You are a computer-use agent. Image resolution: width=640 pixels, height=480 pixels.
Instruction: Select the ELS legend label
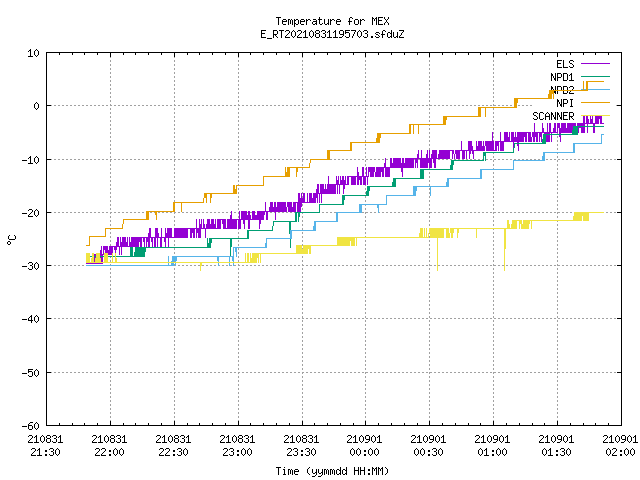tap(565, 64)
